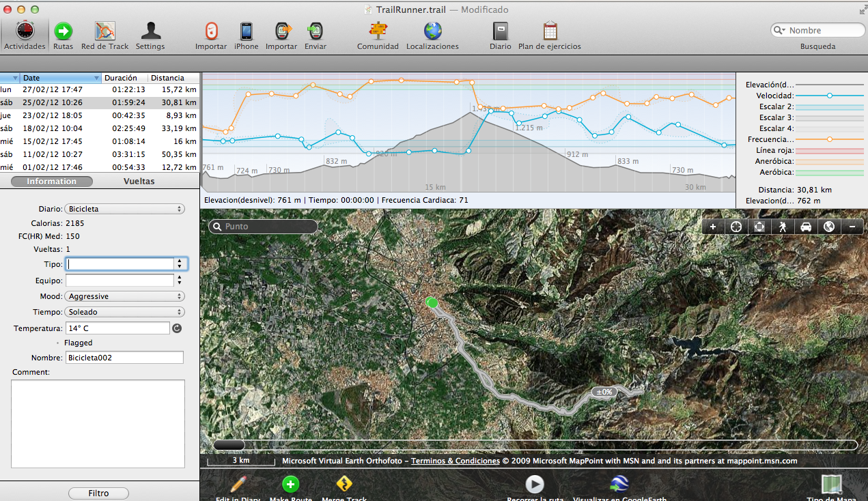Play Recorrer la ruta

pos(534,484)
